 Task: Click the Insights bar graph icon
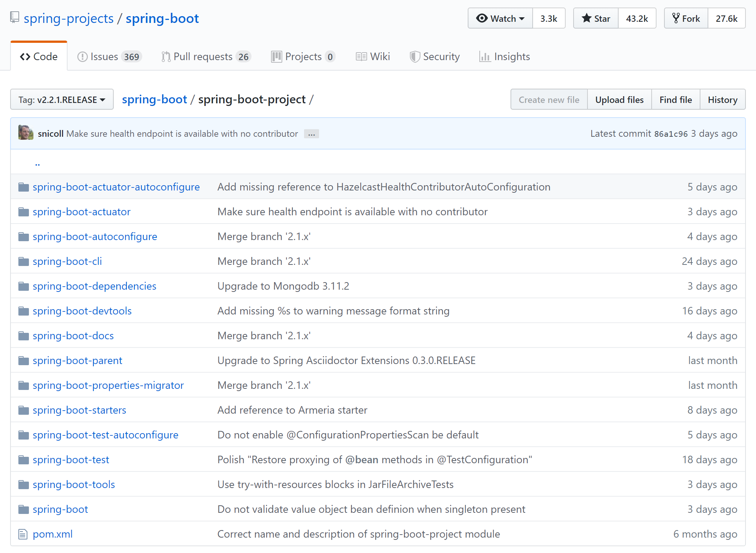click(x=484, y=57)
